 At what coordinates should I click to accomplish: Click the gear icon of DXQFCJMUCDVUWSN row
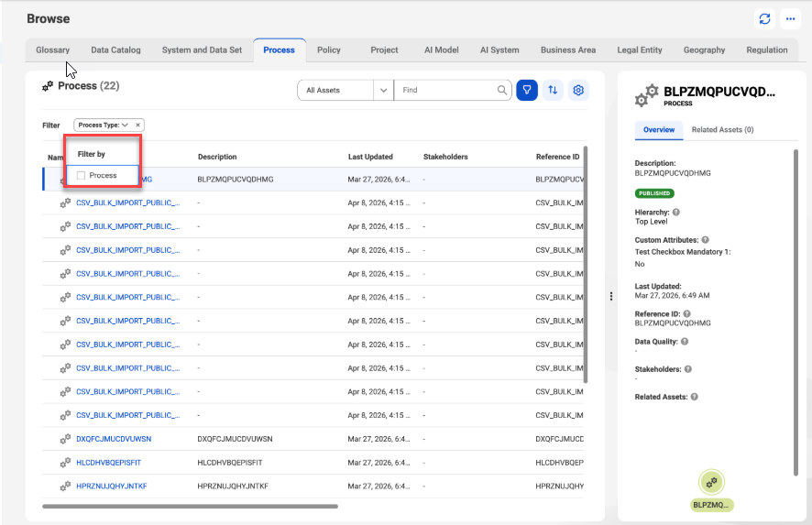click(x=65, y=439)
